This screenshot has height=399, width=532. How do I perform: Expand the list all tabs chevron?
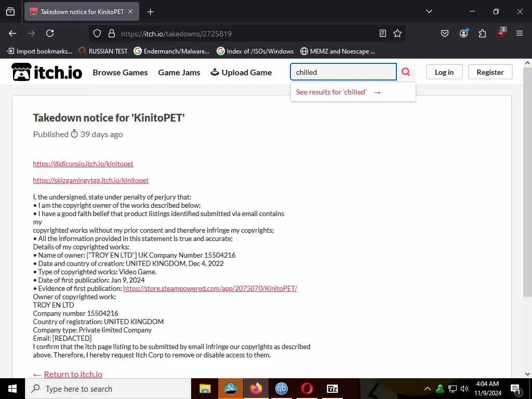[429, 11]
